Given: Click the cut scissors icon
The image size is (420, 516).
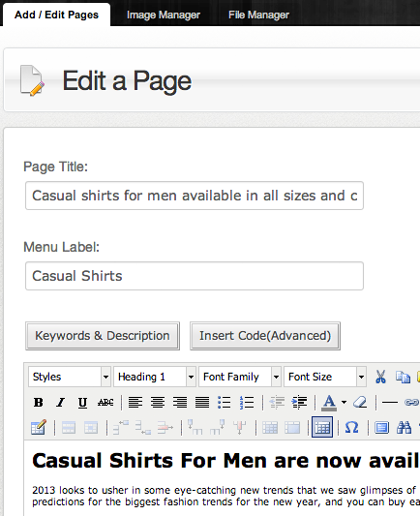Looking at the screenshot, I should coord(380,377).
